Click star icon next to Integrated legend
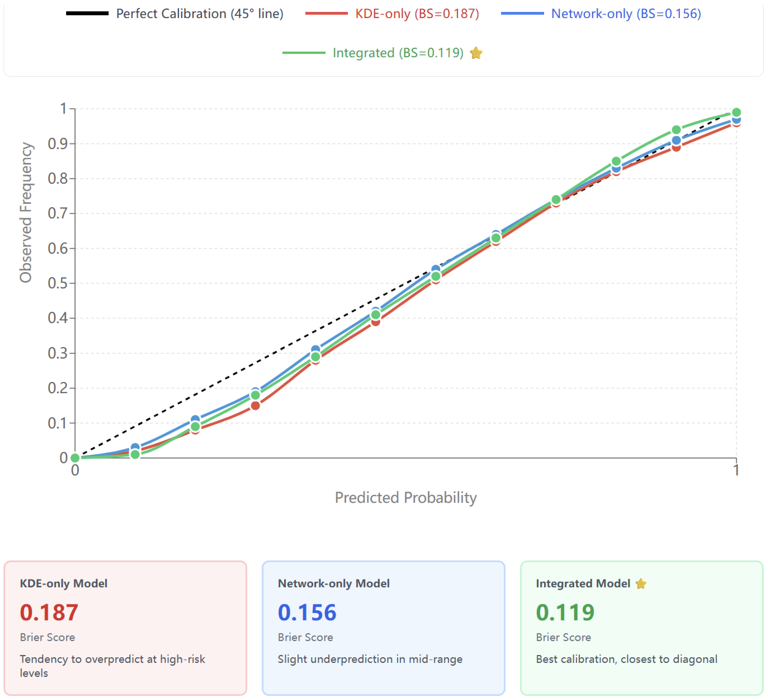The height and width of the screenshot is (700, 768). 476,53
